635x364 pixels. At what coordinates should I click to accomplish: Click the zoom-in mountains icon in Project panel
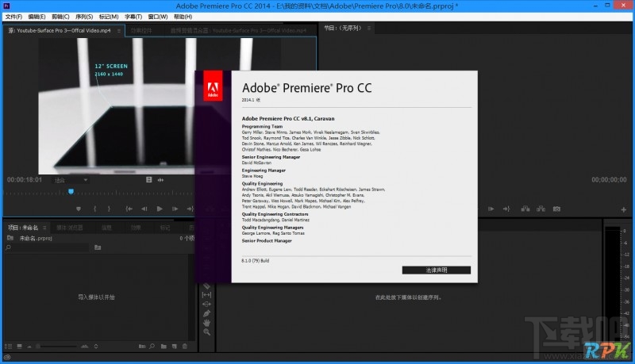coord(85,347)
